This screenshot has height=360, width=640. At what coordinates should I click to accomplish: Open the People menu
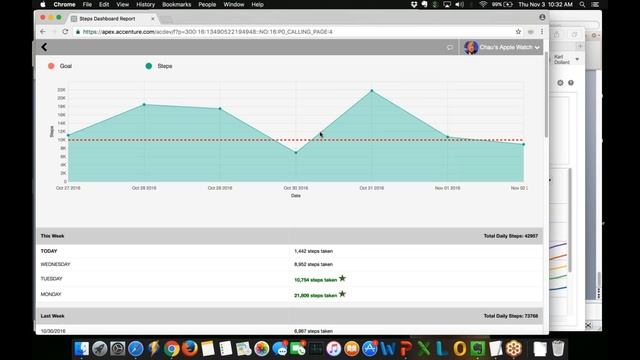(x=207, y=4)
